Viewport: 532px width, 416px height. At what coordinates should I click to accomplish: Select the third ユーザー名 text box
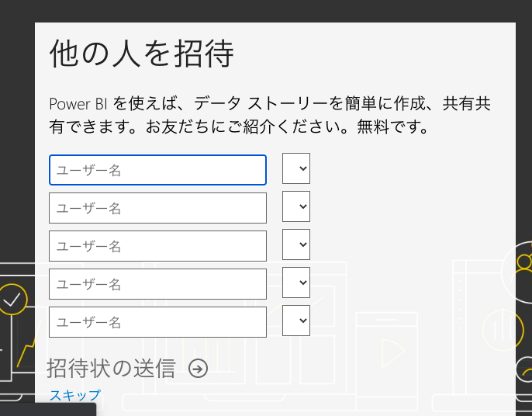157,246
